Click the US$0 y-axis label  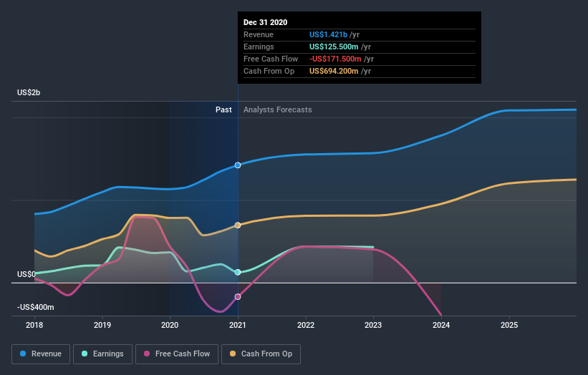(x=26, y=274)
